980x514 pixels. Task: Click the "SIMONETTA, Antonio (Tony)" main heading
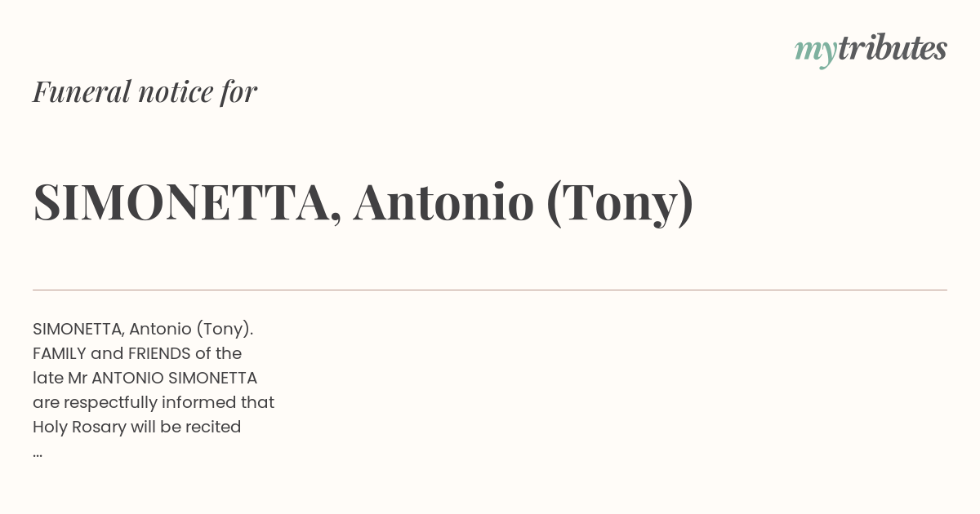coord(363,202)
